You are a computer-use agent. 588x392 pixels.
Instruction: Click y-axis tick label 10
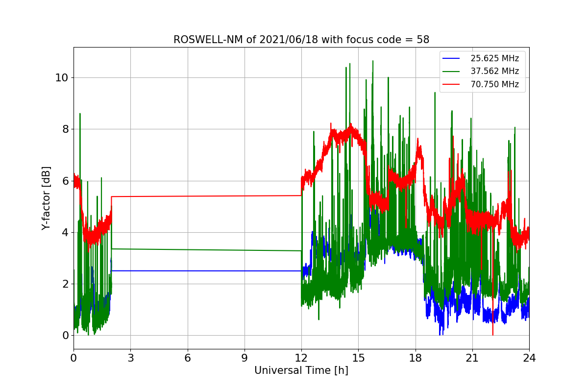tap(62, 77)
